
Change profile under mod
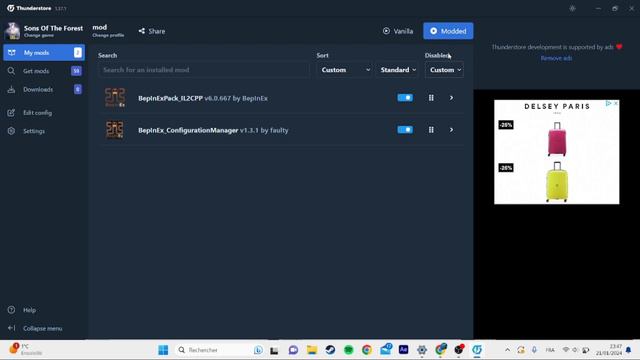(108, 36)
